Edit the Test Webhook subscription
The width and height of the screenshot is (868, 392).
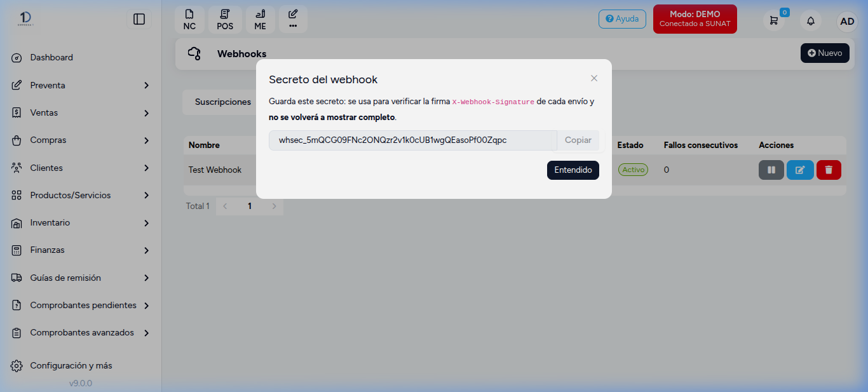coord(800,170)
